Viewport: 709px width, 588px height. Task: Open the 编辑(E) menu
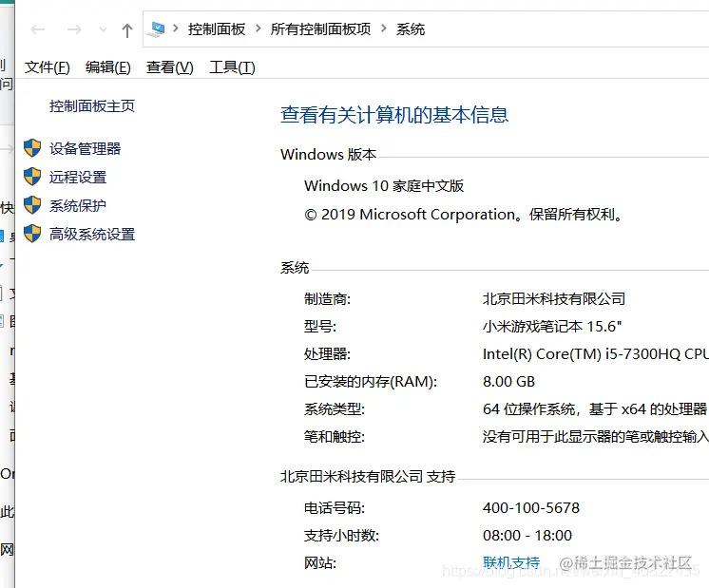click(108, 67)
